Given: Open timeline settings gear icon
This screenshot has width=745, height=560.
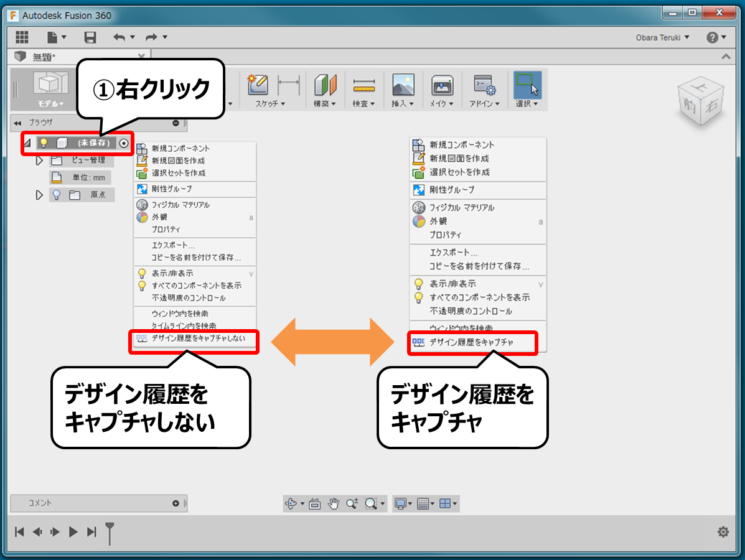Looking at the screenshot, I should click(x=723, y=532).
